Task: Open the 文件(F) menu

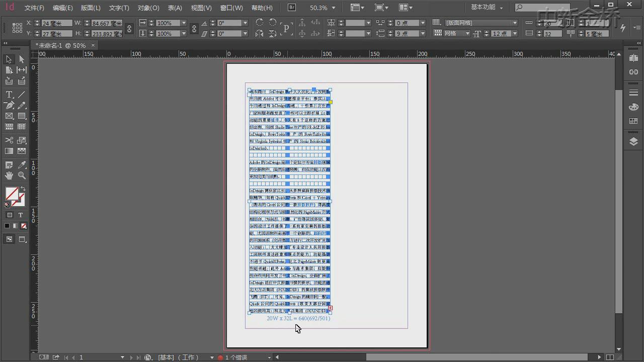Action: pos(34,8)
